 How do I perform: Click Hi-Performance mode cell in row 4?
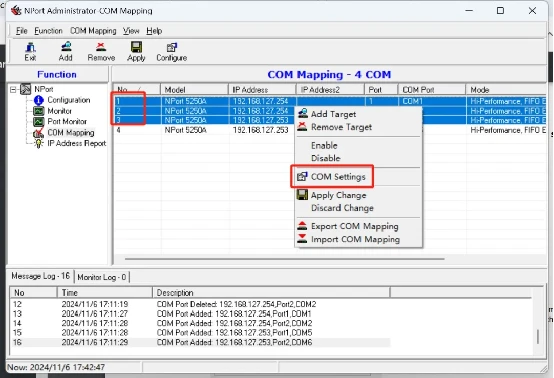tap(508, 130)
